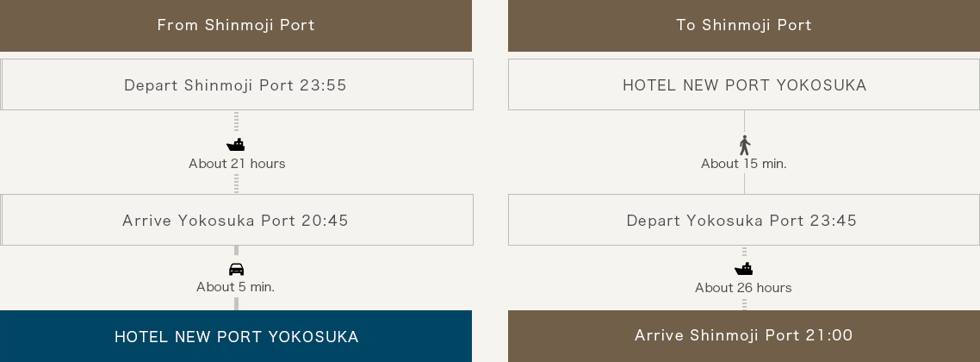The image size is (980, 362).
Task: Select the From Shinmoji Port header
Action: (236, 26)
